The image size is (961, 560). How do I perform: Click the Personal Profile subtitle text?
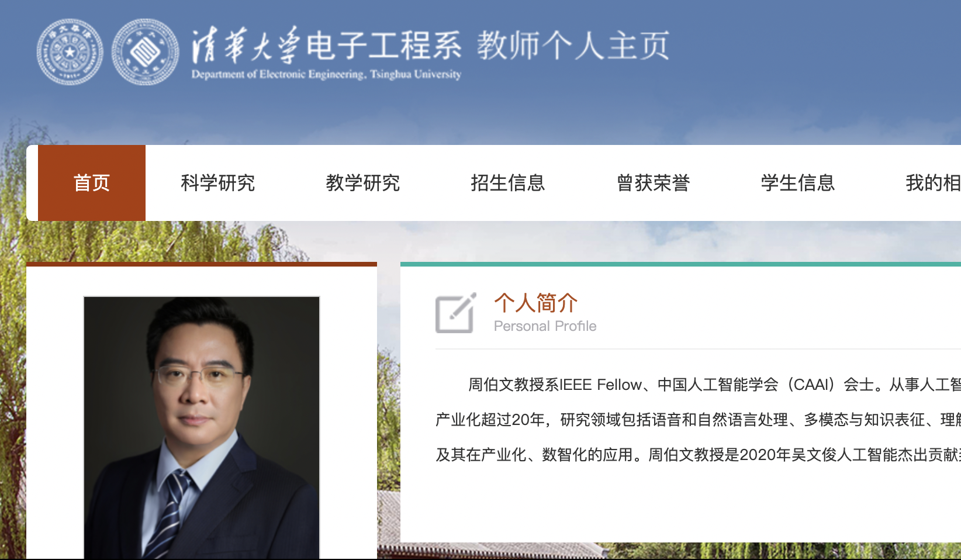tap(545, 326)
